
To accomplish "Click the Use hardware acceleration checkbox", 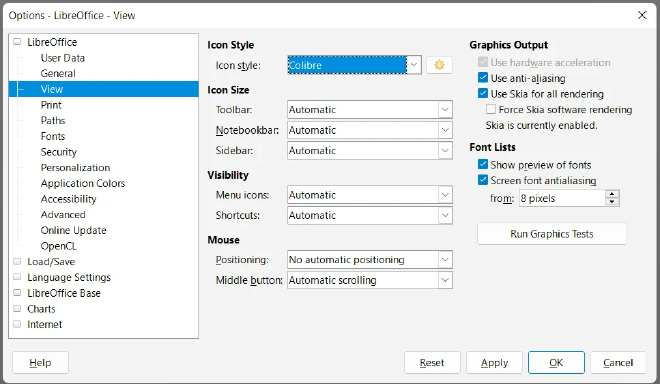I will point(483,62).
